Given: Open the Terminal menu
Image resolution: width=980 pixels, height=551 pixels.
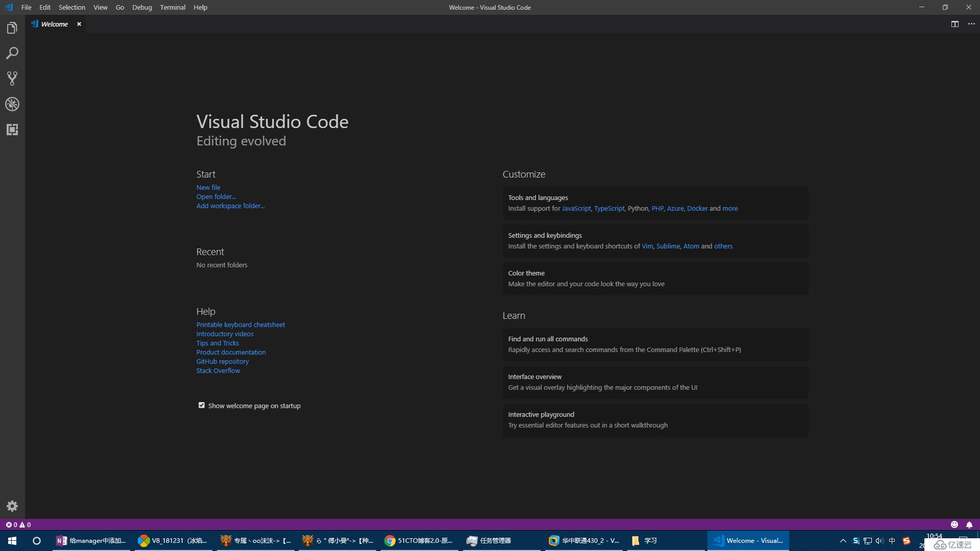Looking at the screenshot, I should pyautogui.click(x=173, y=7).
